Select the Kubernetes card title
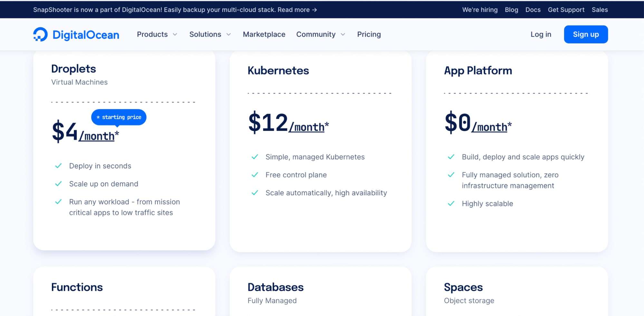 (278, 71)
